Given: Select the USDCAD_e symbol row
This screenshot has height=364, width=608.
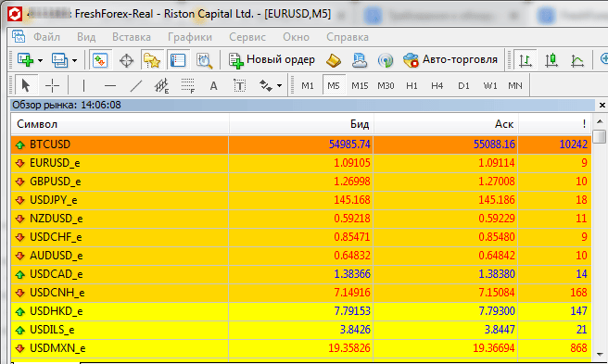Looking at the screenshot, I should (301, 274).
